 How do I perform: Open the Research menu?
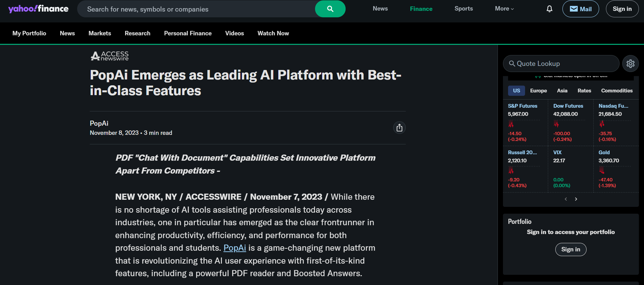137,33
